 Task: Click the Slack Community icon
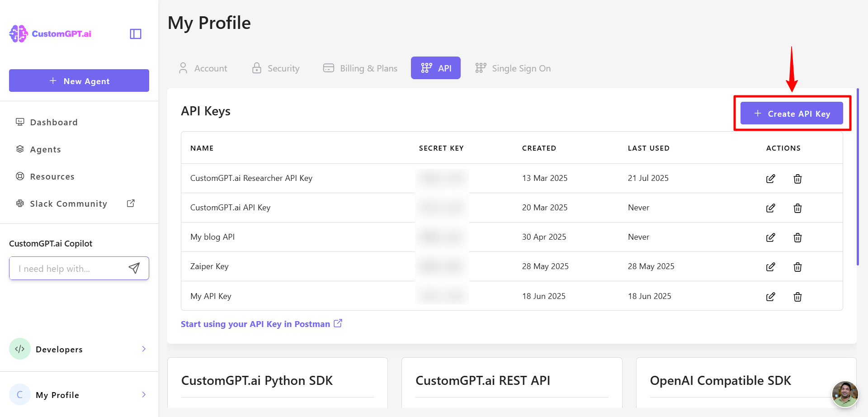tap(20, 203)
